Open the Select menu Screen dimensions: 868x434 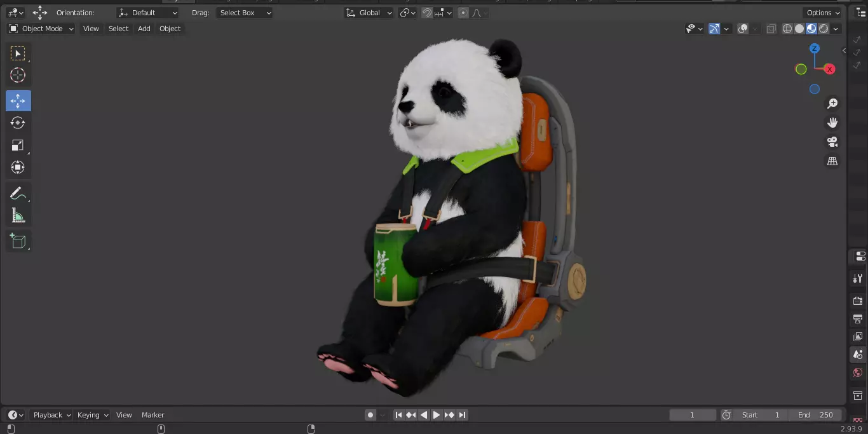click(118, 29)
